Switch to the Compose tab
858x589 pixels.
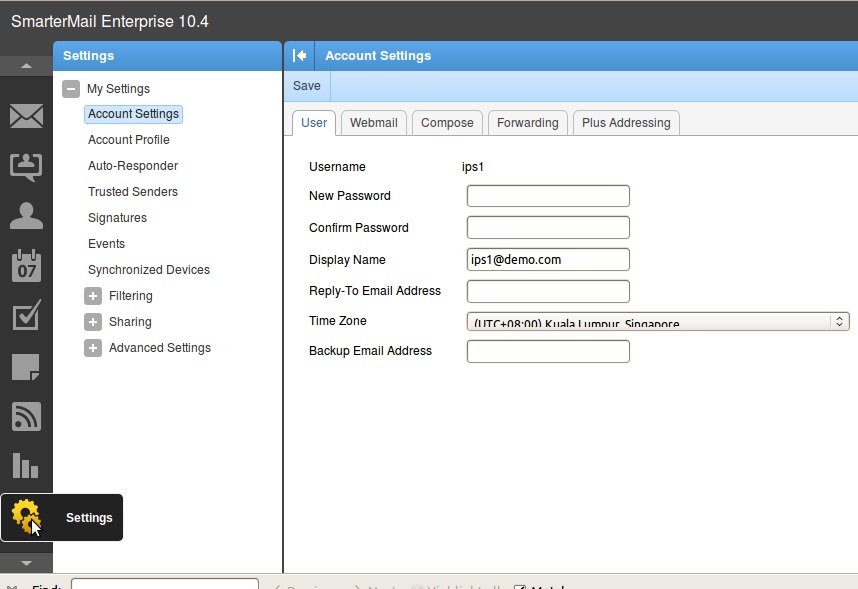447,123
